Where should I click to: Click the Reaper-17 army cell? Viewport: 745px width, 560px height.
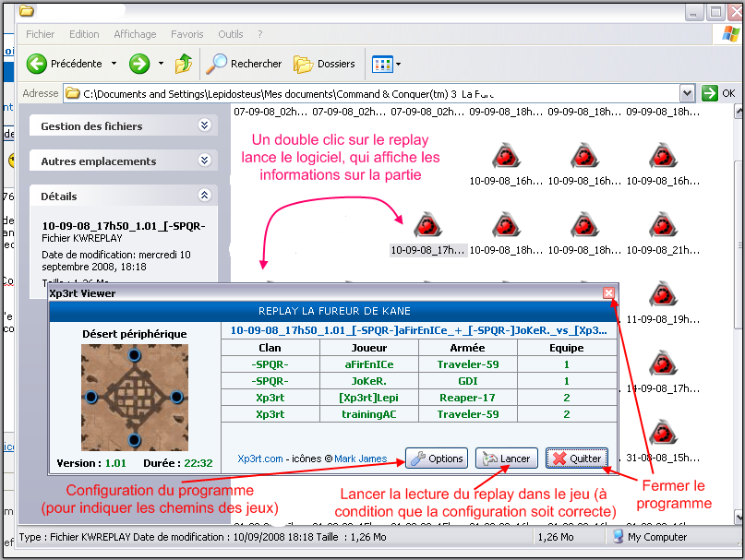click(x=467, y=398)
